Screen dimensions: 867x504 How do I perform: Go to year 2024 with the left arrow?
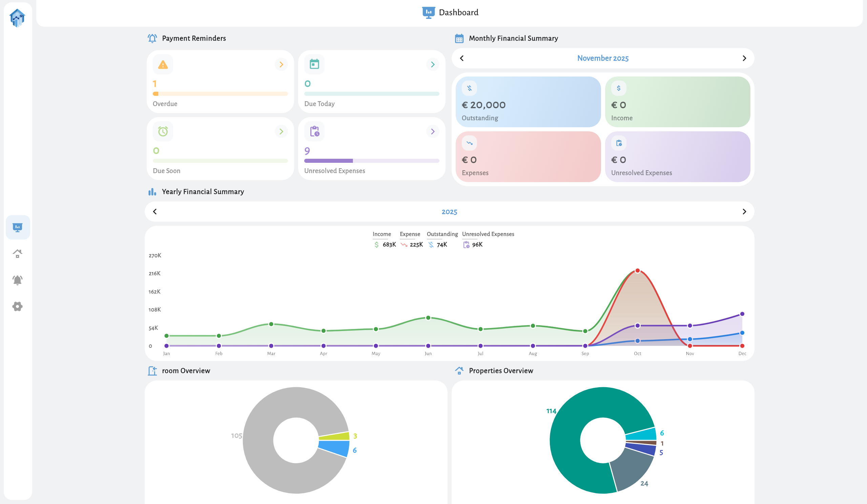click(x=154, y=212)
